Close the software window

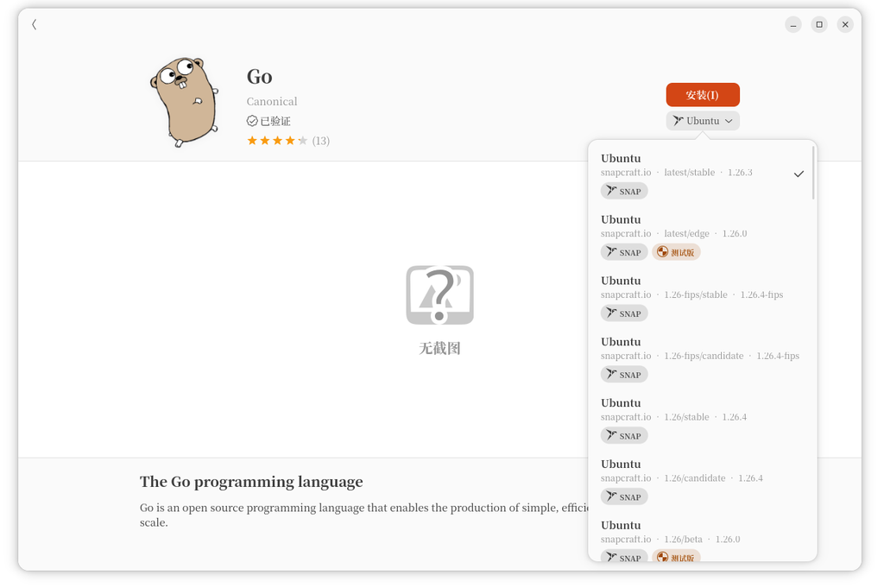pos(845,24)
